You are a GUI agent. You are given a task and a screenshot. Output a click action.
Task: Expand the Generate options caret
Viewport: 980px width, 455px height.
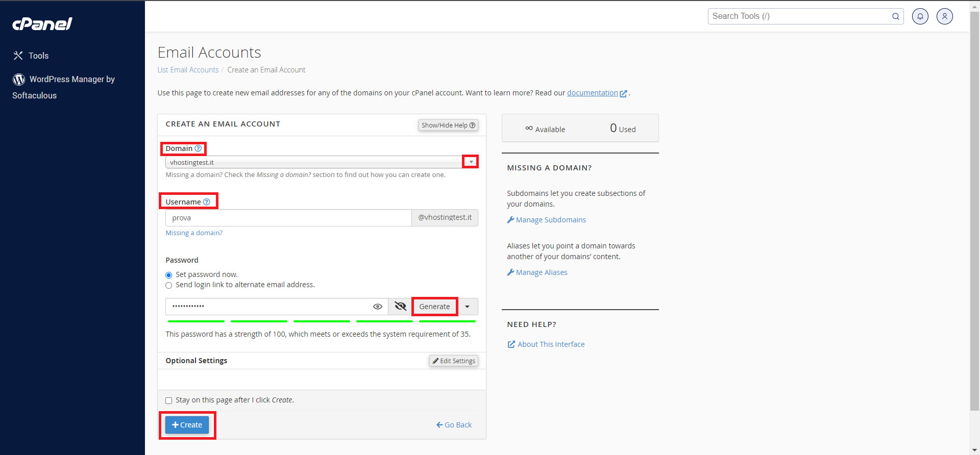click(468, 307)
